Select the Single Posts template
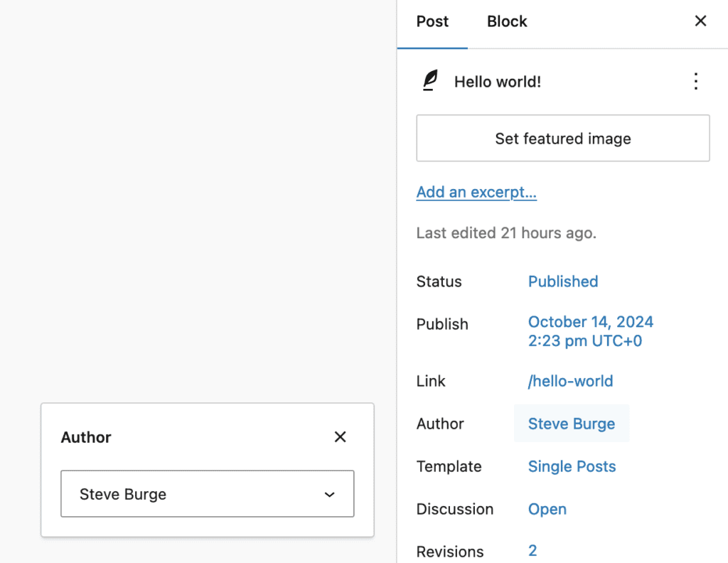 click(x=572, y=466)
